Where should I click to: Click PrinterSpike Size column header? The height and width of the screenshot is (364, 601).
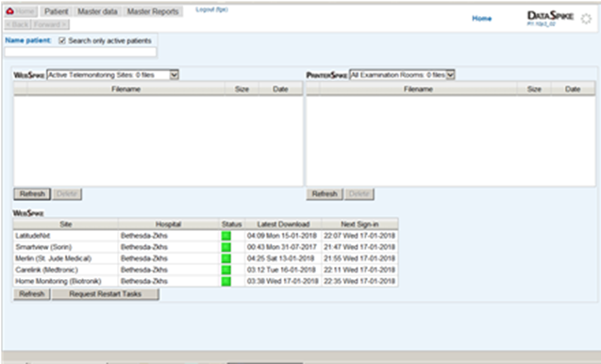(x=534, y=90)
